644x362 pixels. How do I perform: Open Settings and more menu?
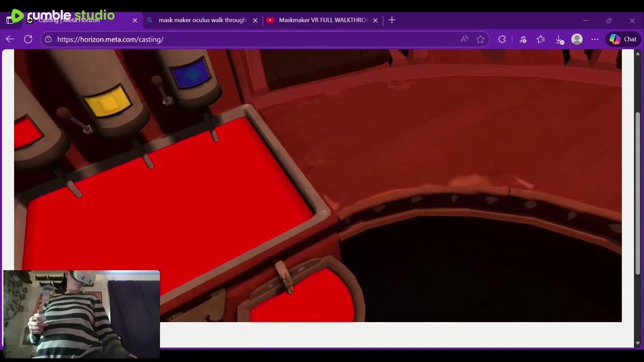click(595, 39)
